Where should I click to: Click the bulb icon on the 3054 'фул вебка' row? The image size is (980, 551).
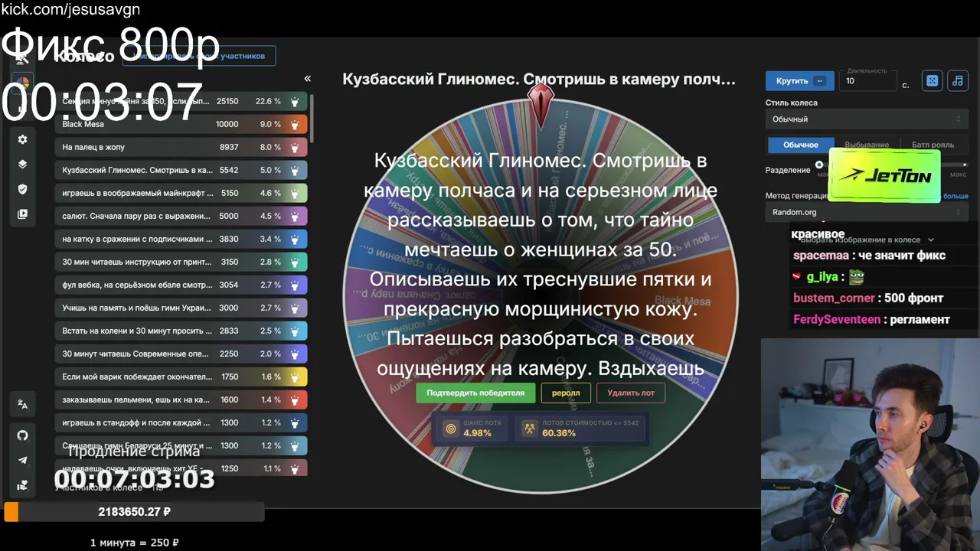pos(295,285)
